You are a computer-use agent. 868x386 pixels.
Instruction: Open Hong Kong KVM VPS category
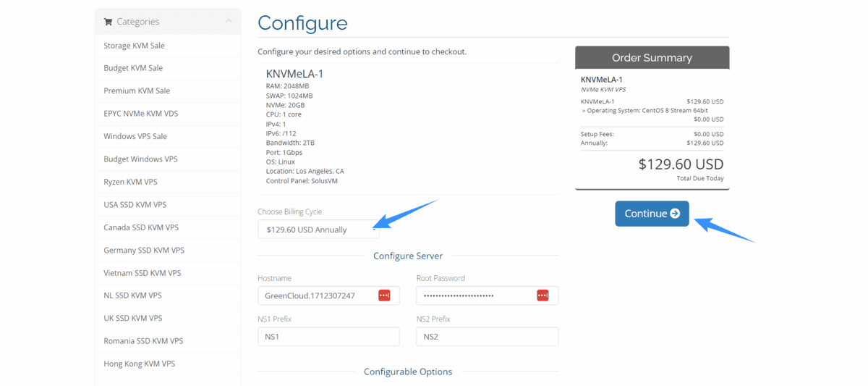coord(168,364)
